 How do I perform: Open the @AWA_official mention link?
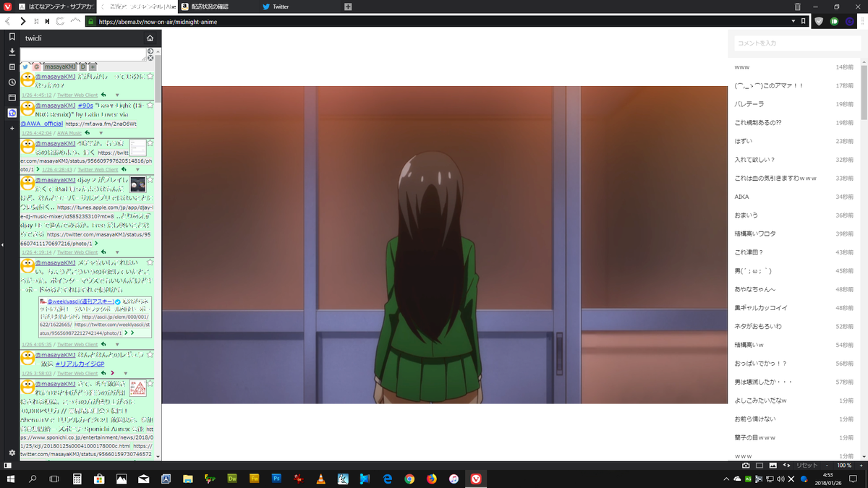coord(41,124)
